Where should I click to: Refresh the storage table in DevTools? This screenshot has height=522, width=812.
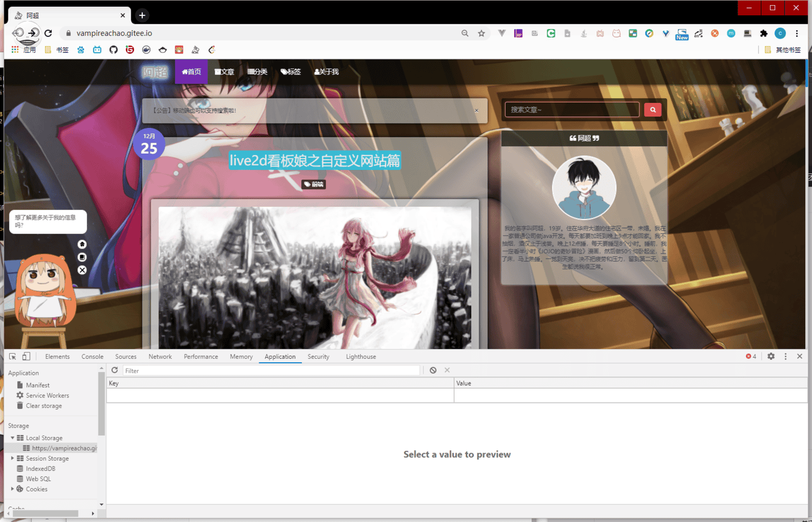click(114, 370)
